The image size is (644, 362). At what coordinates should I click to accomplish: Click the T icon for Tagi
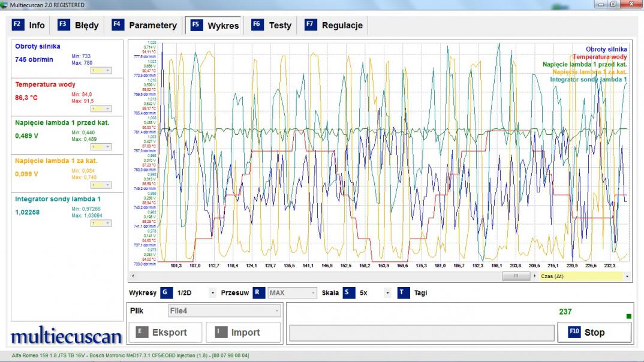coord(404,293)
